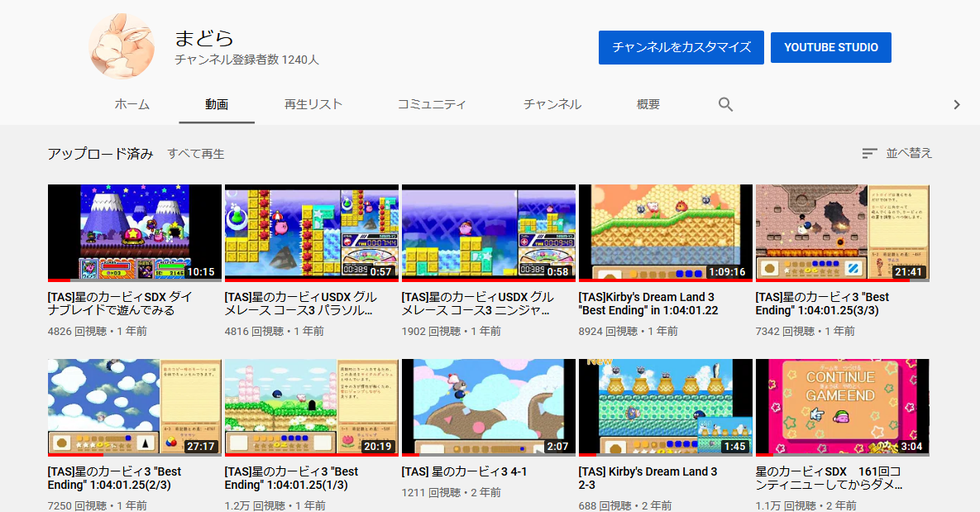Open thumbnail of 0:57 パラソル race video
Screen dimensions: 980x512
311,232
